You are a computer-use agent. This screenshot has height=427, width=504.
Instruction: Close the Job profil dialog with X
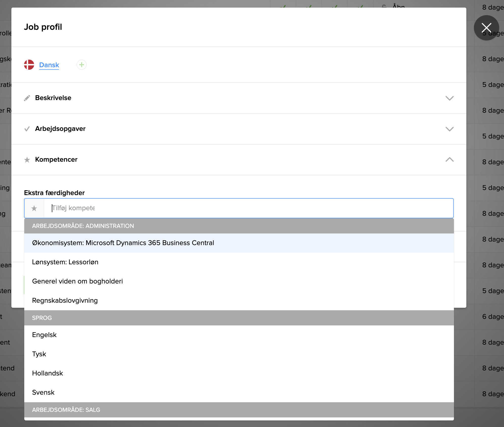coord(486,28)
